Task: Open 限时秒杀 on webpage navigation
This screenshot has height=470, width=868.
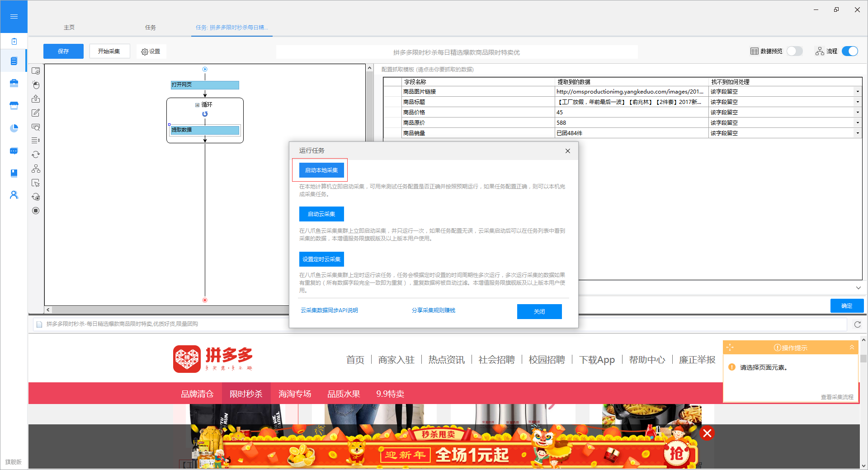Action: click(x=246, y=394)
